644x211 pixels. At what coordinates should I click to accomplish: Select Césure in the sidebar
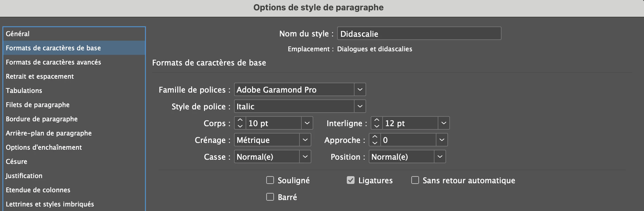click(x=17, y=162)
